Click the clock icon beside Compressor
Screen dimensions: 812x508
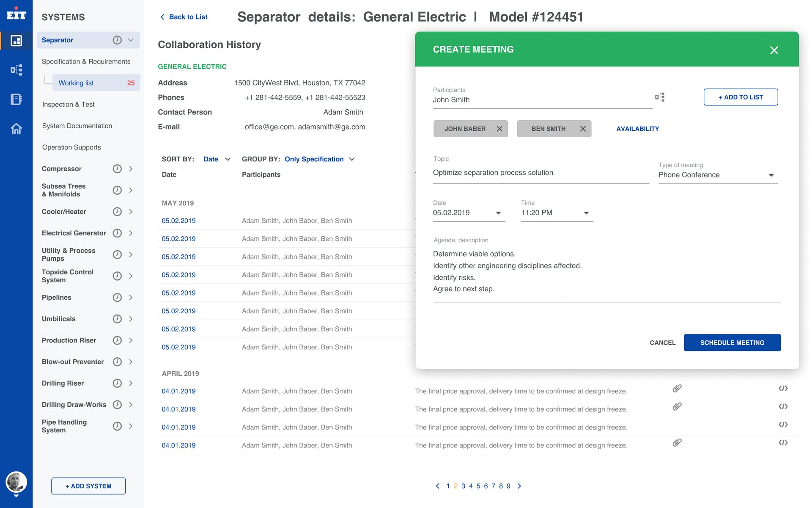tap(117, 169)
